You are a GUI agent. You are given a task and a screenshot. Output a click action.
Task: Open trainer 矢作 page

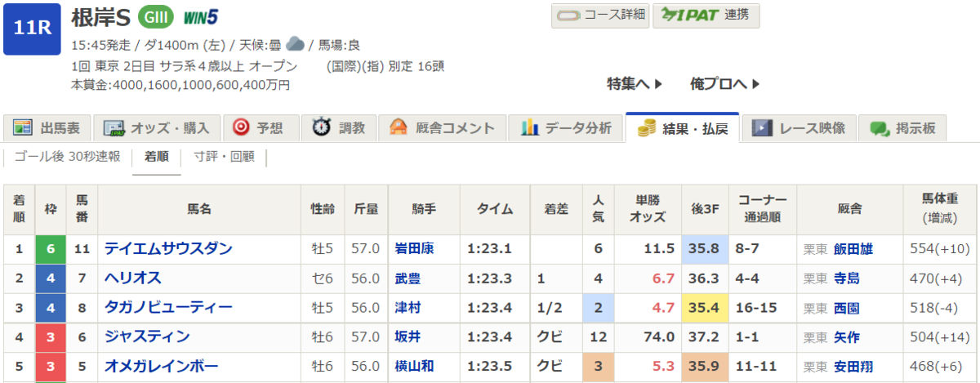coord(847,336)
